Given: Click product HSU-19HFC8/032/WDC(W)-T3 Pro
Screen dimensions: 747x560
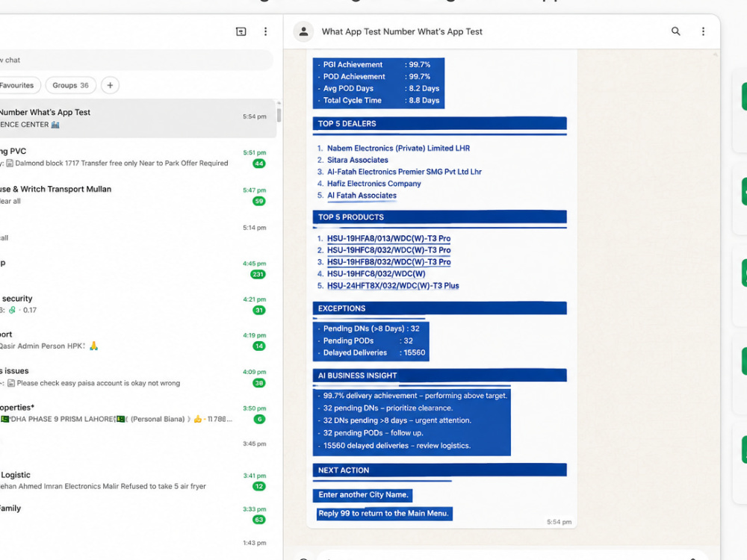Looking at the screenshot, I should 388,250.
